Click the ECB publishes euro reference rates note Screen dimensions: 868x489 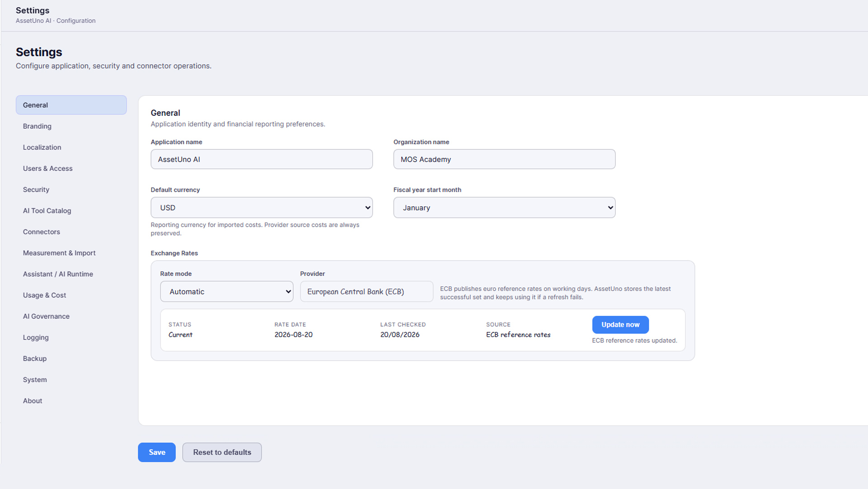tap(555, 293)
